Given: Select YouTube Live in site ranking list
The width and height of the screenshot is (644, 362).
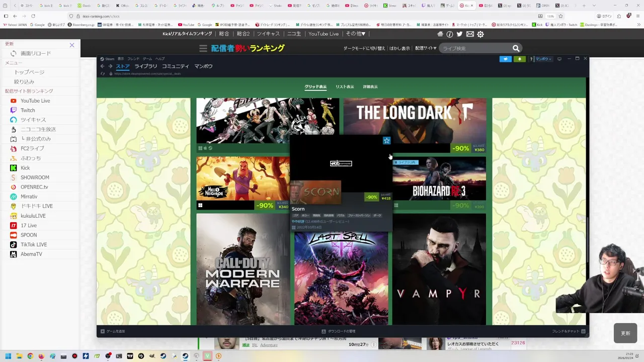Looking at the screenshot, I should 35,101.
